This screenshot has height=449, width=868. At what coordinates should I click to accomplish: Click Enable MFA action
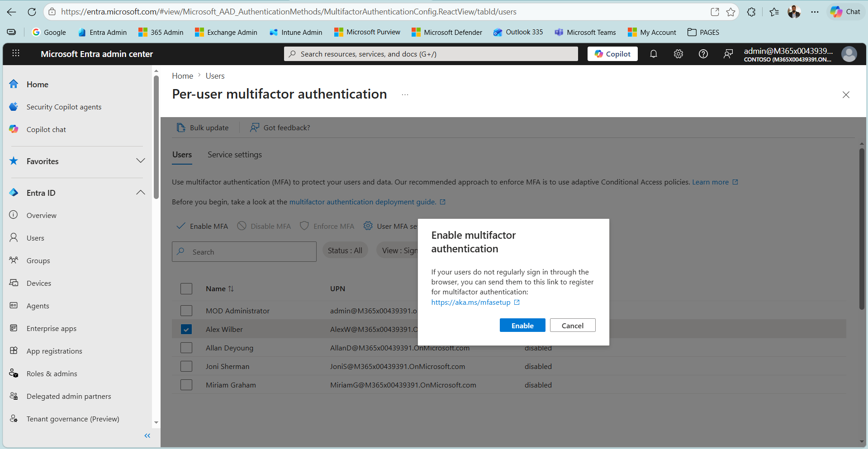click(x=202, y=226)
